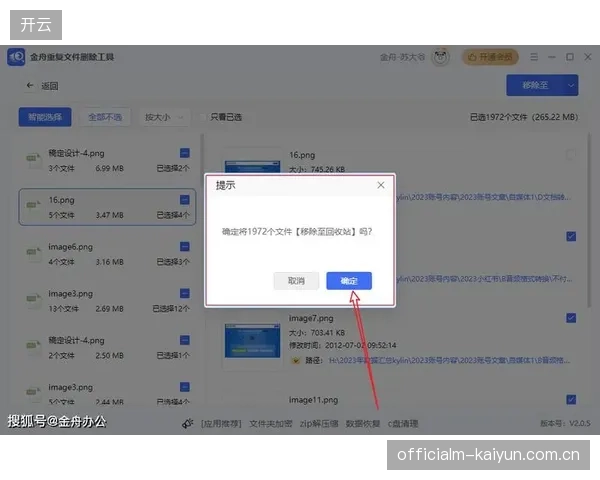Open folder icon beside image7.png 路径

click(x=295, y=361)
